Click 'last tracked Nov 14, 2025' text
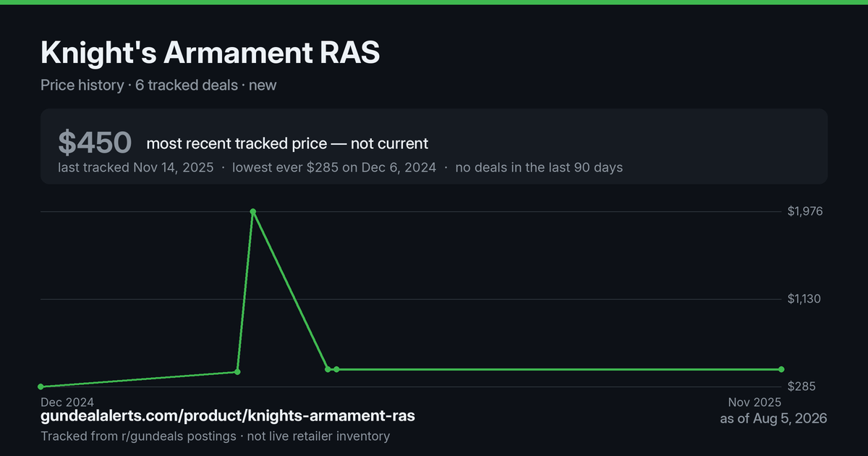The width and height of the screenshot is (868, 456). click(x=136, y=167)
